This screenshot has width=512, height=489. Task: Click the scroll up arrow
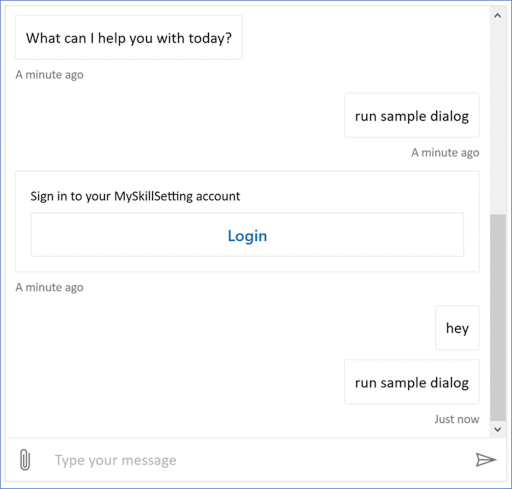coord(498,15)
